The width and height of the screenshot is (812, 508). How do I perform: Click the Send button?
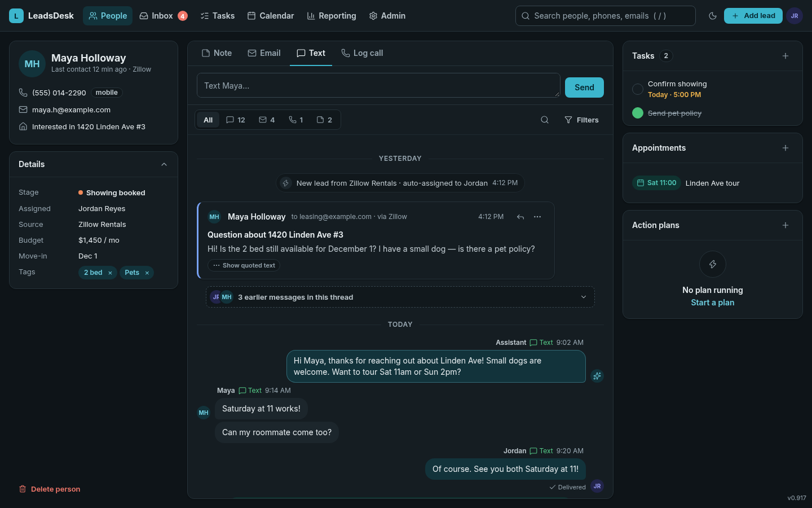pos(584,87)
